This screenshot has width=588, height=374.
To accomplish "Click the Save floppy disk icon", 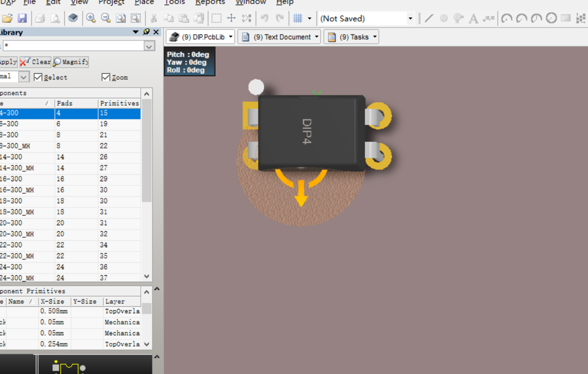I will [x=22, y=19].
